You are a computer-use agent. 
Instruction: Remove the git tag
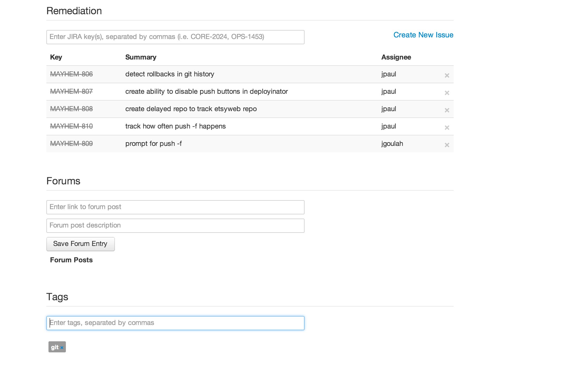62,348
